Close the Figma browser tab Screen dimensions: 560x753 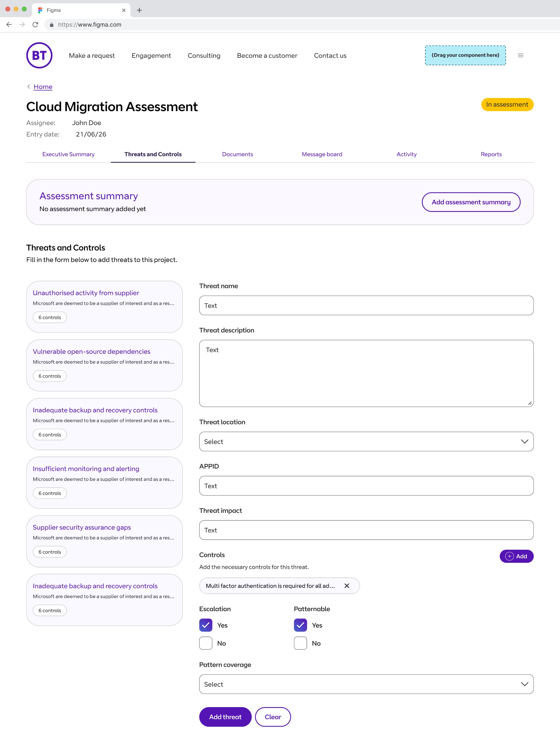coord(124,10)
